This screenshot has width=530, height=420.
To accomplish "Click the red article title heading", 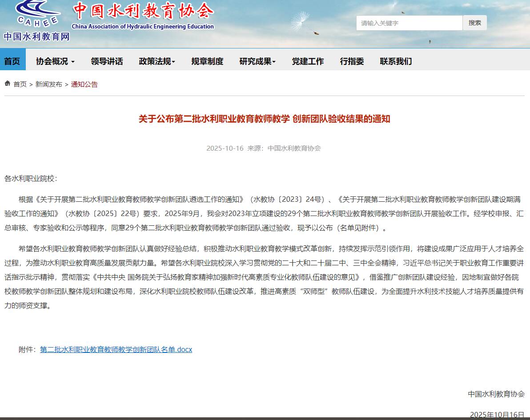I will pyautogui.click(x=264, y=119).
